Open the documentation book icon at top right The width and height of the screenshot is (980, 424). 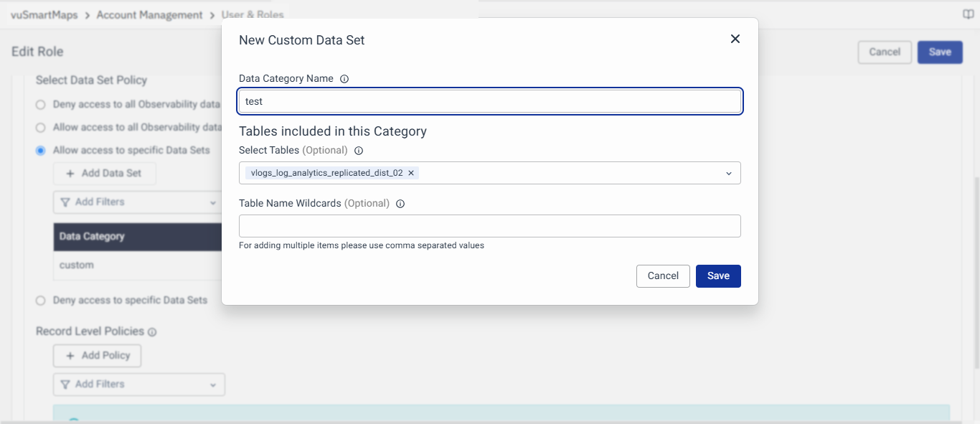click(x=968, y=14)
